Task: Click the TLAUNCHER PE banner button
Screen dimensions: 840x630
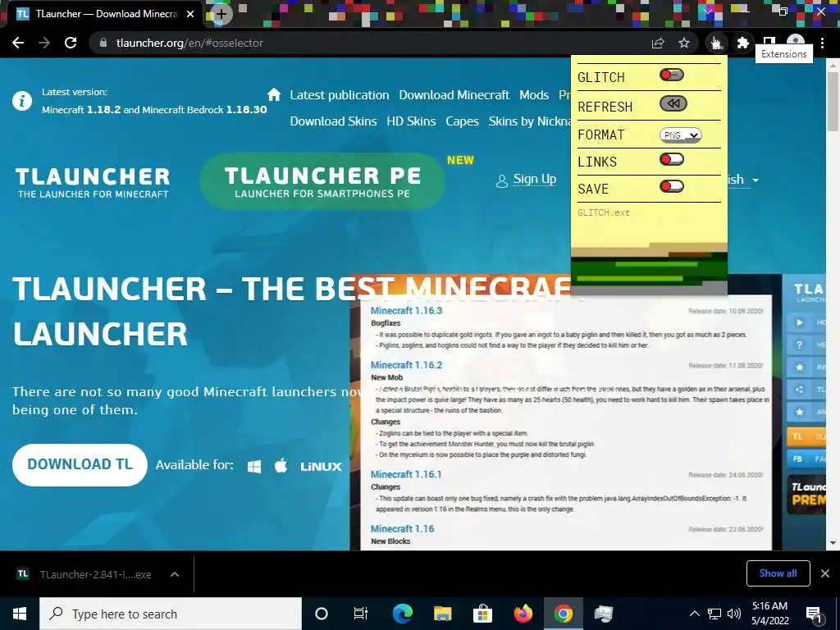Action: (x=322, y=181)
